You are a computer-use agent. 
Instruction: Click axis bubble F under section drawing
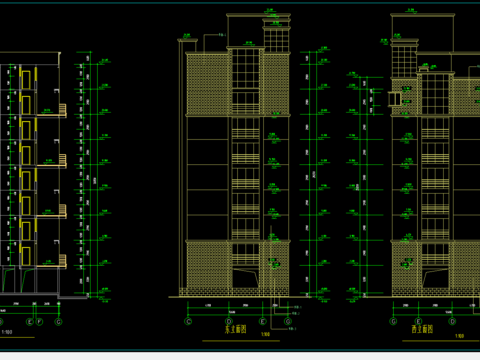39,322
